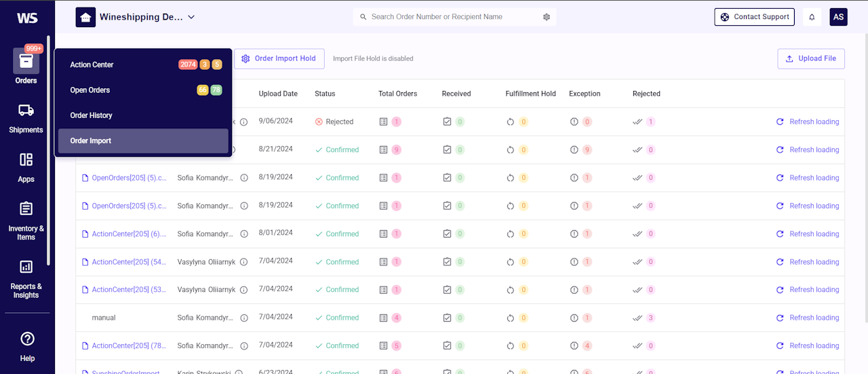The height and width of the screenshot is (374, 868).
Task: Open the Apps sidebar icon
Action: [x=26, y=166]
